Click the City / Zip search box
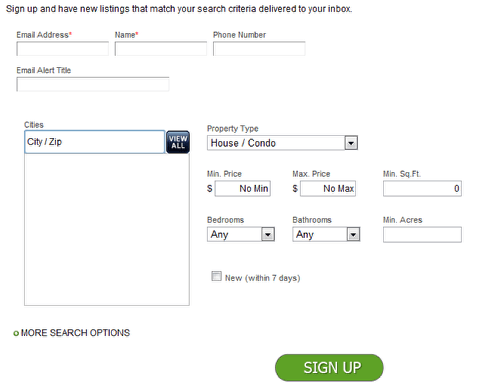This screenshot has width=480, height=383. click(95, 142)
